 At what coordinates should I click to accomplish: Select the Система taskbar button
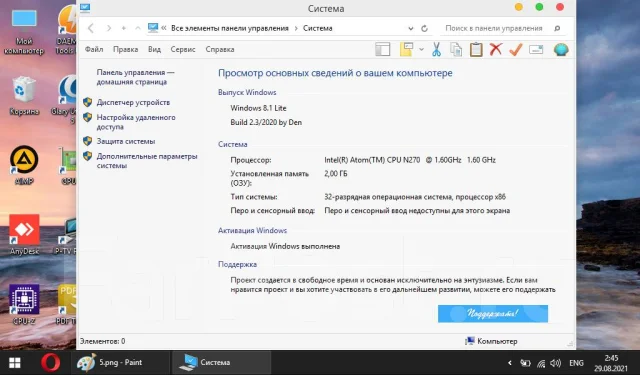coord(221,362)
